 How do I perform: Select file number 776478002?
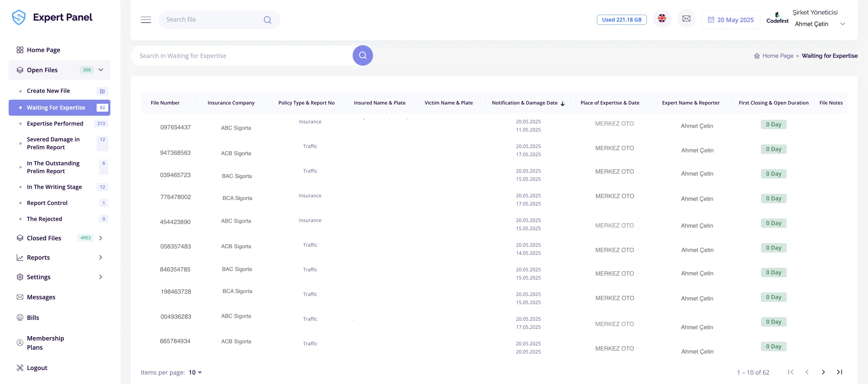pyautogui.click(x=175, y=197)
